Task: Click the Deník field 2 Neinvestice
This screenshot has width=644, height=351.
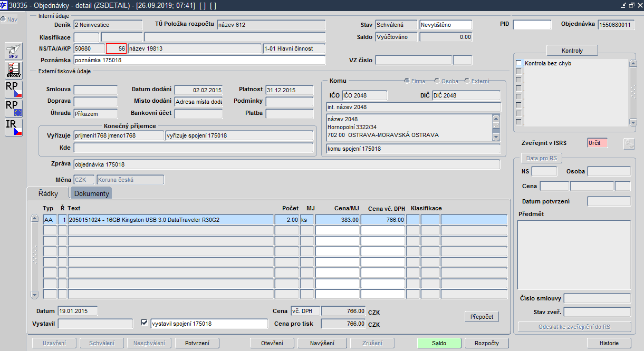Action: (108, 25)
